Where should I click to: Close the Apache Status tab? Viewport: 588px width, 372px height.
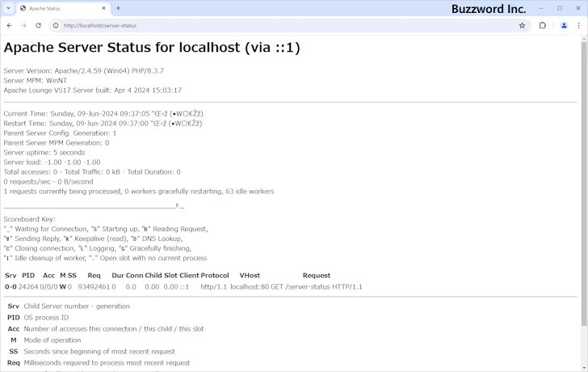(x=104, y=8)
